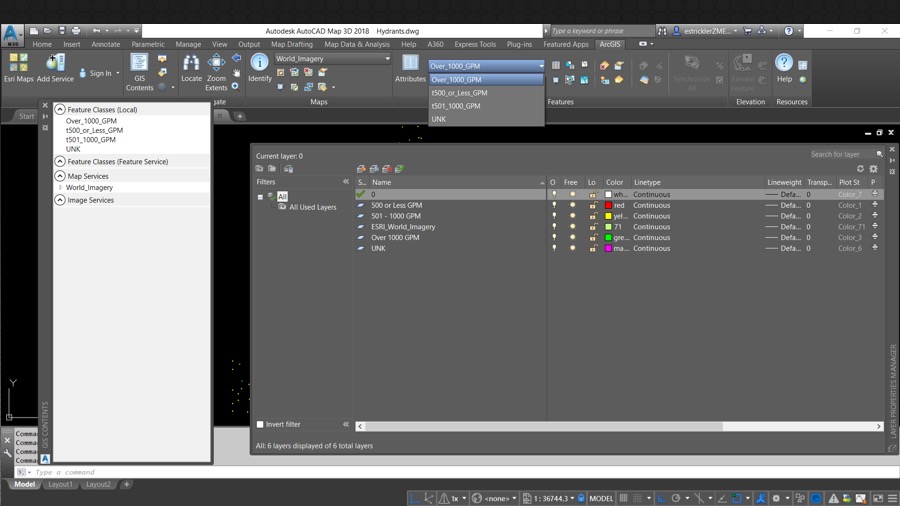Open the Esri Maps tool
This screenshot has width=900, height=506.
[18, 68]
